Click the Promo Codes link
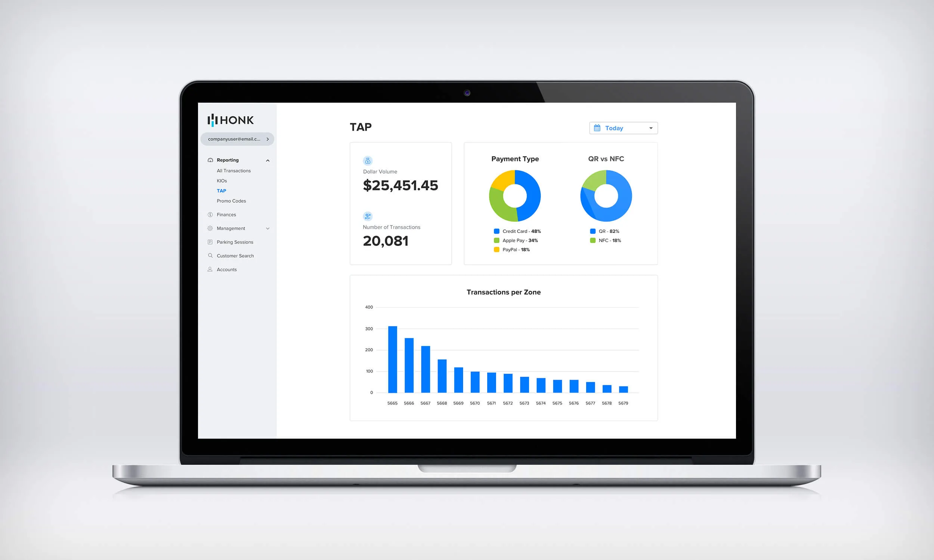 232,201
